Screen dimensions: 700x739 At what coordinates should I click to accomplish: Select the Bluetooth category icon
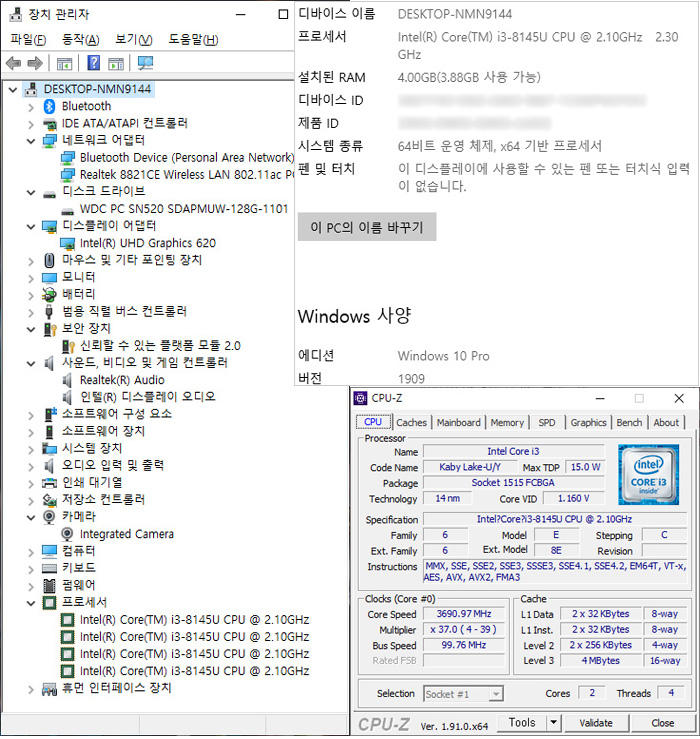point(49,106)
